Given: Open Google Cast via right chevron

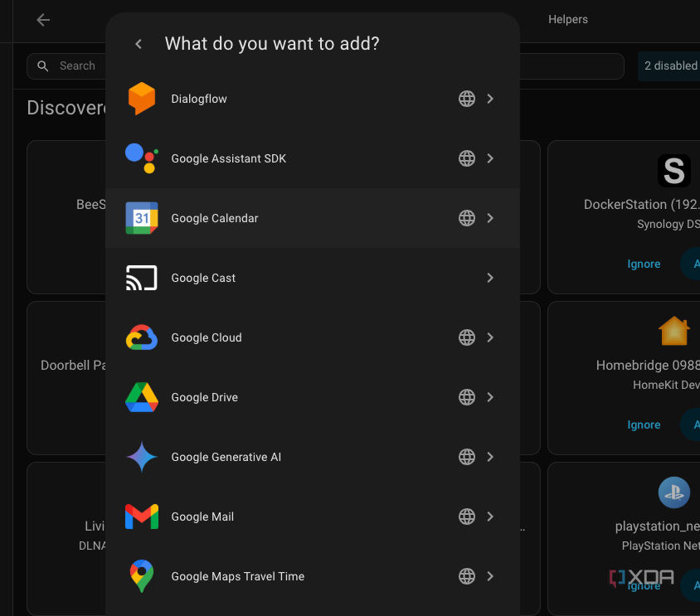Looking at the screenshot, I should (490, 278).
